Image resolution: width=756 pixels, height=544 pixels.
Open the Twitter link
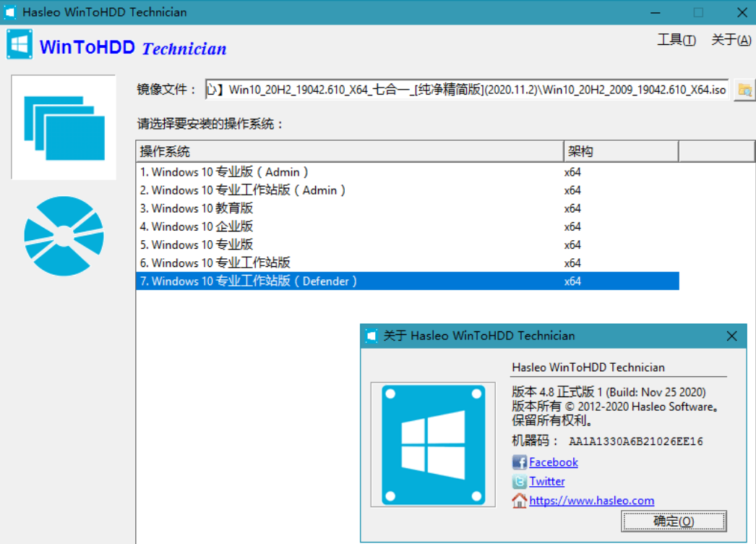coord(546,481)
